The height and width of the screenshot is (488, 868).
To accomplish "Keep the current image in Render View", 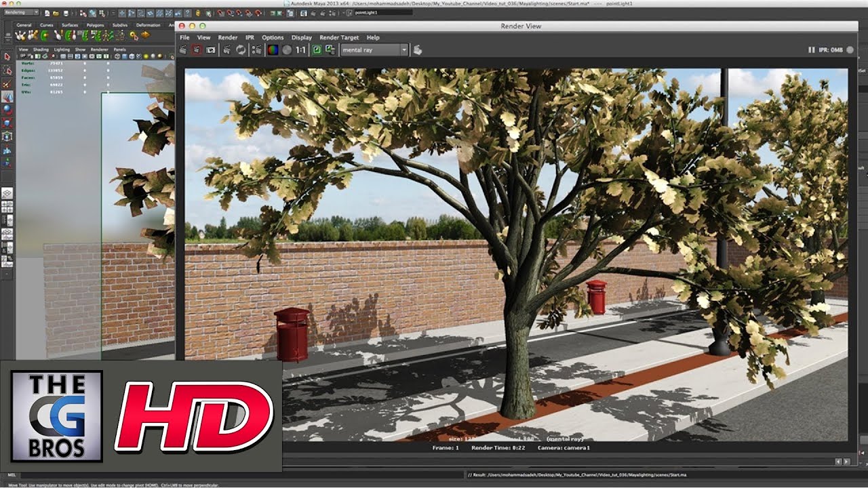I will [x=317, y=49].
